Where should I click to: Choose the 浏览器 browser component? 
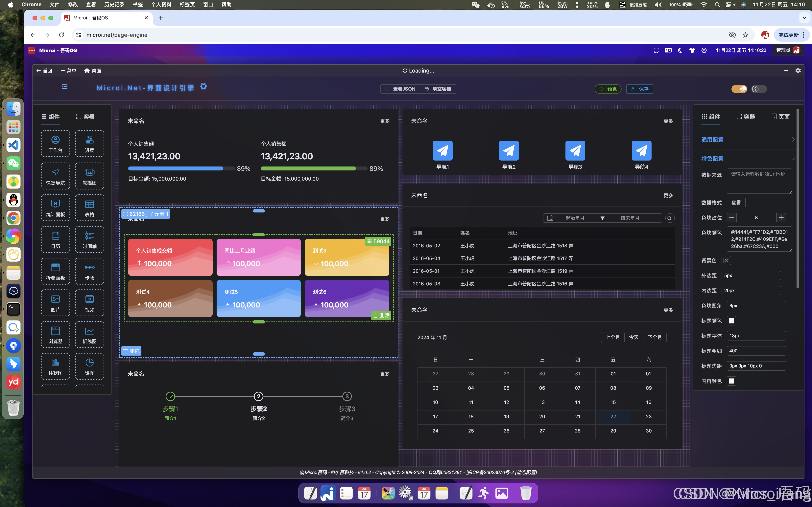pos(55,335)
